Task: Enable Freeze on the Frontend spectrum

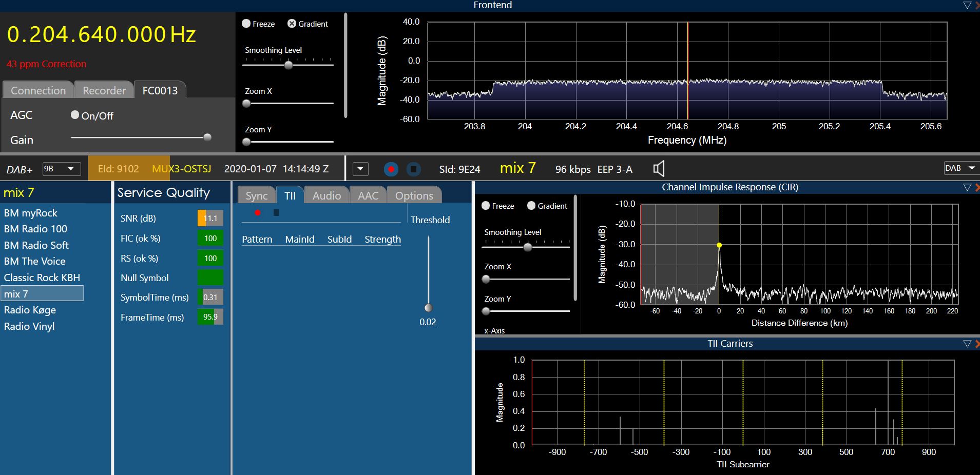Action: 246,24
